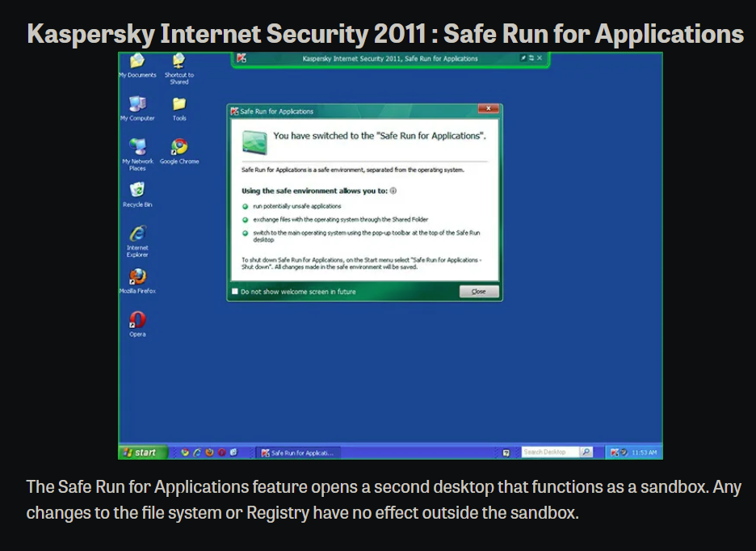Close the Safe Run pop-up toolbar with its X
This screenshot has height=551, width=756.
pyautogui.click(x=540, y=58)
